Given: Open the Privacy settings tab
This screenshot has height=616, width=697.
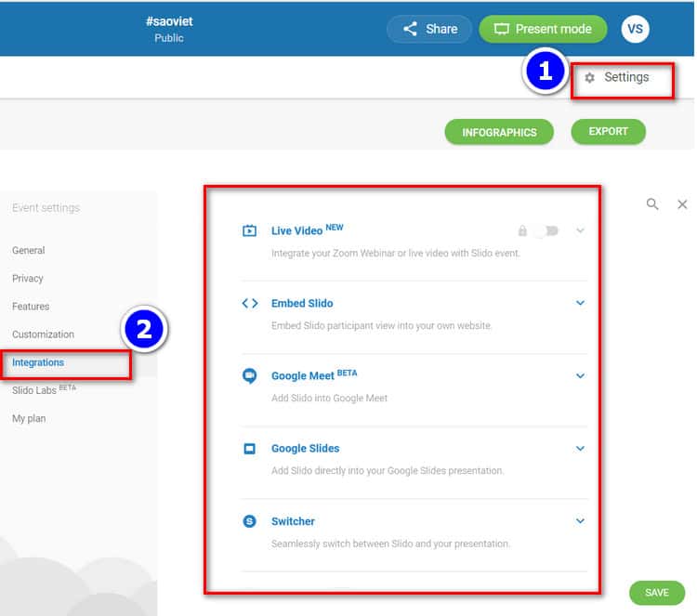Looking at the screenshot, I should (28, 279).
